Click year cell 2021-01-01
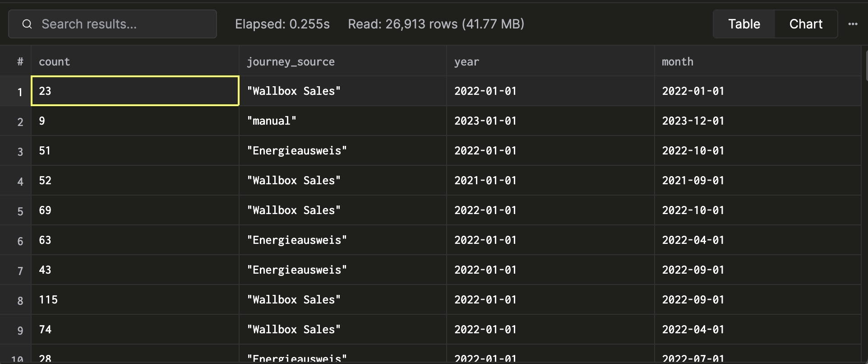 coord(550,180)
